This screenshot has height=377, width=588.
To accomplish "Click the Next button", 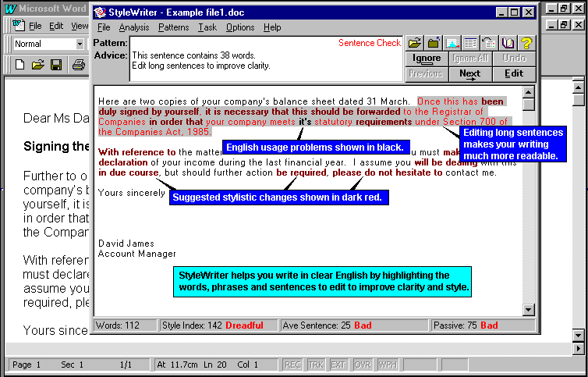I will click(x=470, y=74).
